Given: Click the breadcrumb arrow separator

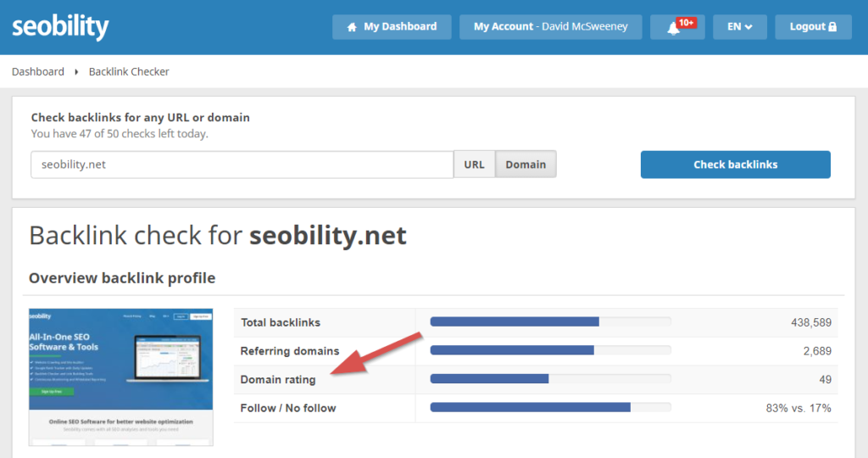Looking at the screenshot, I should (x=76, y=72).
